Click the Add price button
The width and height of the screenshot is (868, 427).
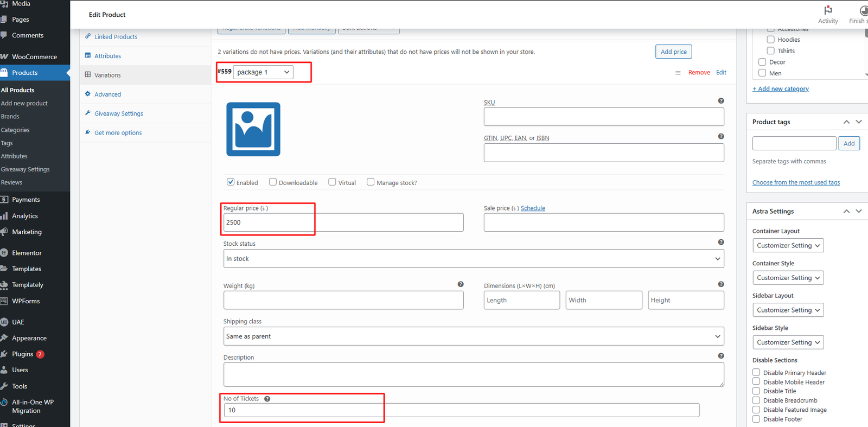click(673, 52)
